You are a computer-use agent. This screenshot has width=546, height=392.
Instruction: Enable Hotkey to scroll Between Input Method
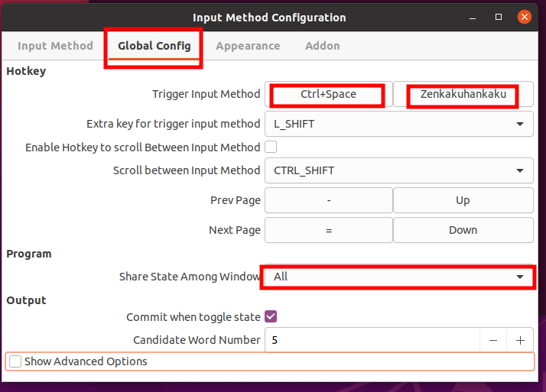[x=271, y=147]
